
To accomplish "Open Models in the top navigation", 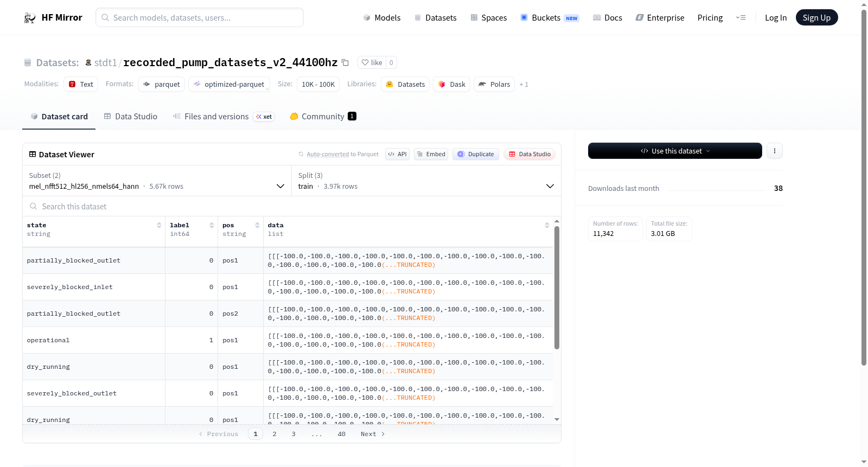I will coord(382,18).
